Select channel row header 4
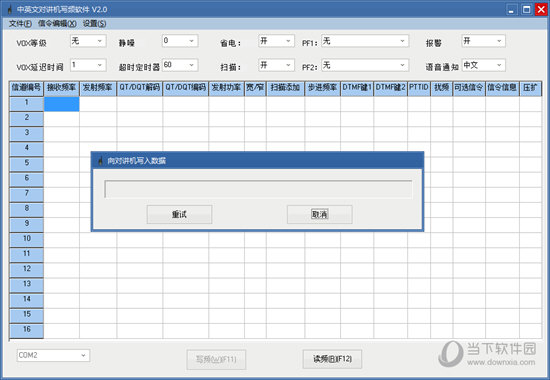Image resolution: width=550 pixels, height=380 pixels. (x=26, y=149)
